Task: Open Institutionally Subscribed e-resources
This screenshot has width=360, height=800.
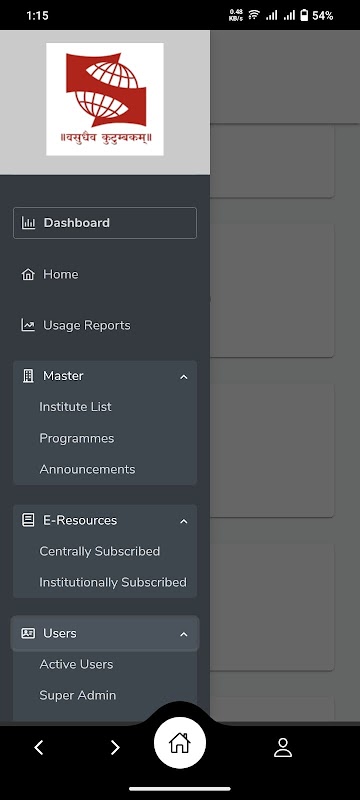Action: pyautogui.click(x=113, y=583)
